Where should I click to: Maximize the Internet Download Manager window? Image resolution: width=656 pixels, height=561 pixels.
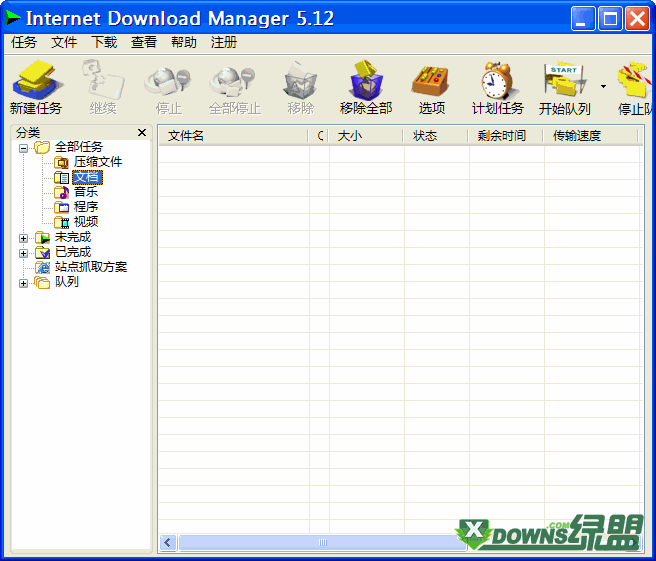[610, 18]
